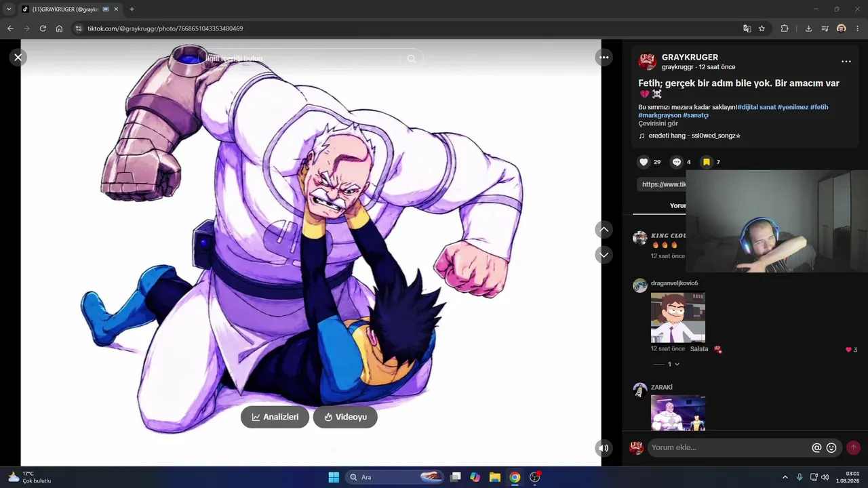Open ZARAKİ profile avatar

click(640, 390)
